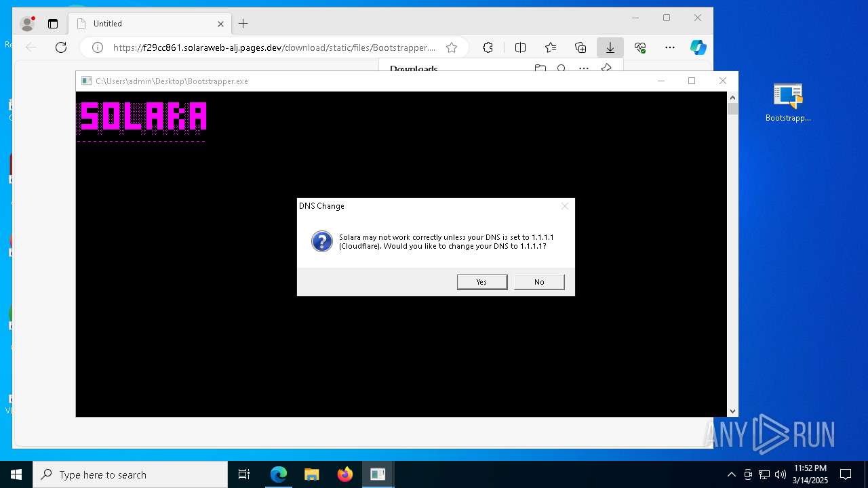The height and width of the screenshot is (488, 868).
Task: Open network status tray icon
Action: click(764, 474)
